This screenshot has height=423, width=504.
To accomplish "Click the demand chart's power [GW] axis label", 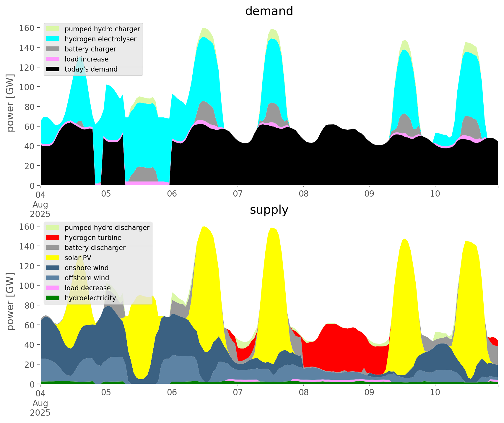I will pos(10,103).
